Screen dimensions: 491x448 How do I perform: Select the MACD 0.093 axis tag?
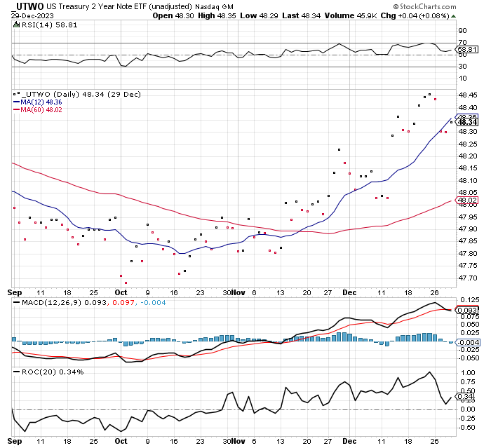click(467, 311)
